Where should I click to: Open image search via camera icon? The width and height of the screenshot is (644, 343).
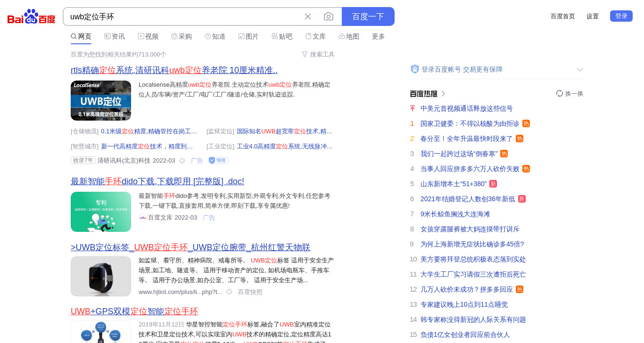[329, 16]
